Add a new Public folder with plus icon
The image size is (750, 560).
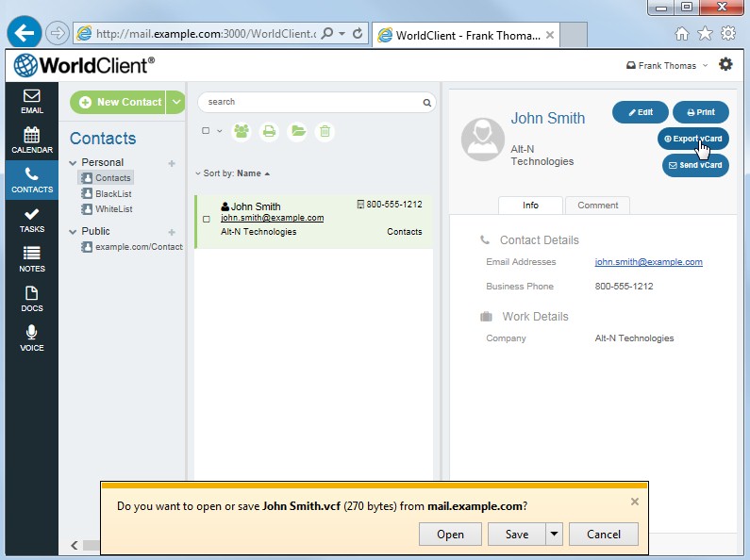(172, 232)
